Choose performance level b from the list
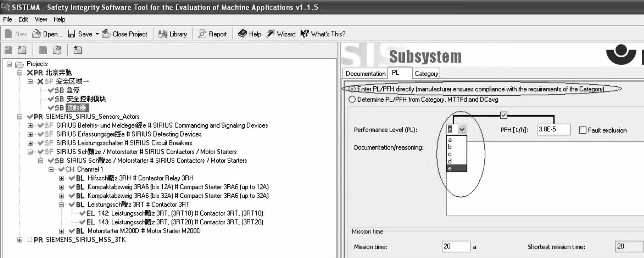 pos(457,147)
